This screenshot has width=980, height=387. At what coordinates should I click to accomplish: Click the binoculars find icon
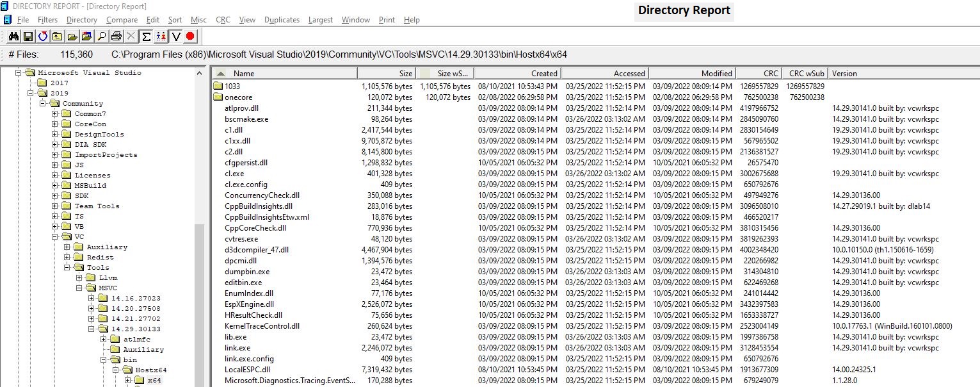pos(12,37)
